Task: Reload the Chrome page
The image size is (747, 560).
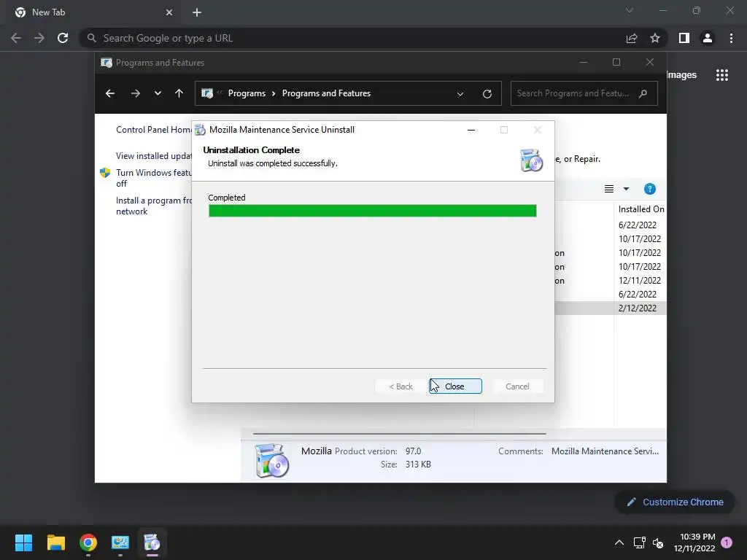Action: (63, 38)
